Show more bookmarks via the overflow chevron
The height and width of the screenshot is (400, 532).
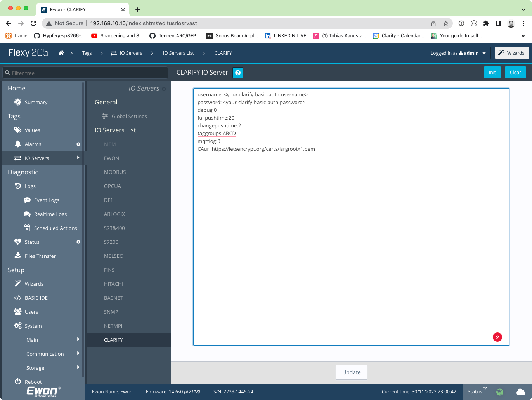point(523,36)
